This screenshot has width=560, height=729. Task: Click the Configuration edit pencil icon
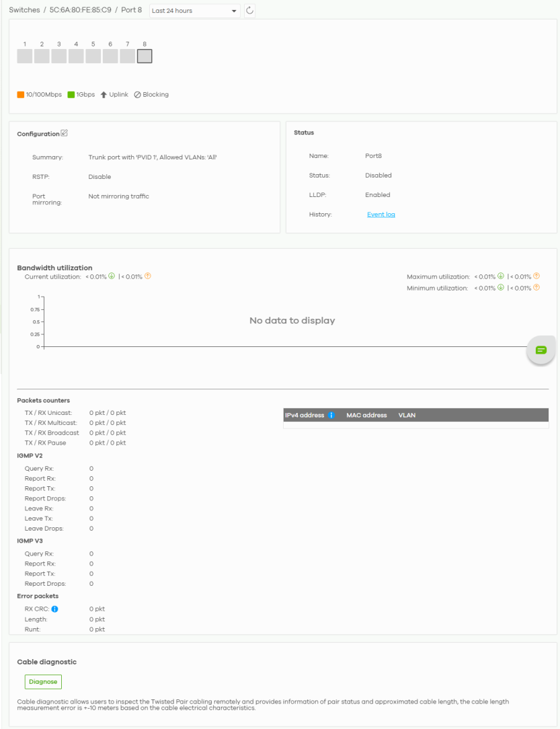click(x=64, y=133)
